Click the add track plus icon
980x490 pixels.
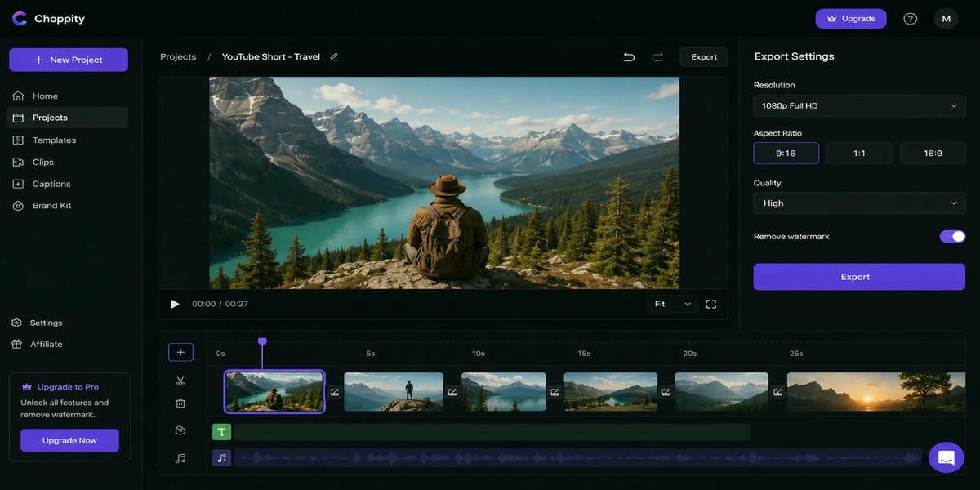pyautogui.click(x=180, y=352)
